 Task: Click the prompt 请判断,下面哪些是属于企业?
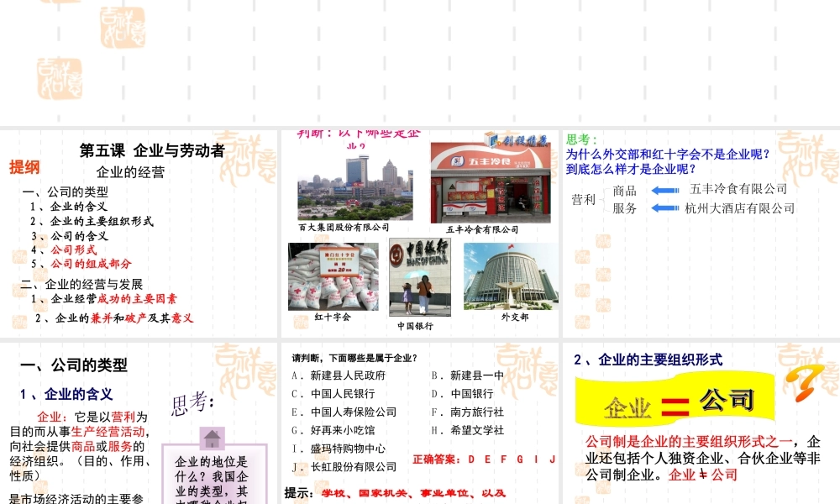[x=354, y=358]
